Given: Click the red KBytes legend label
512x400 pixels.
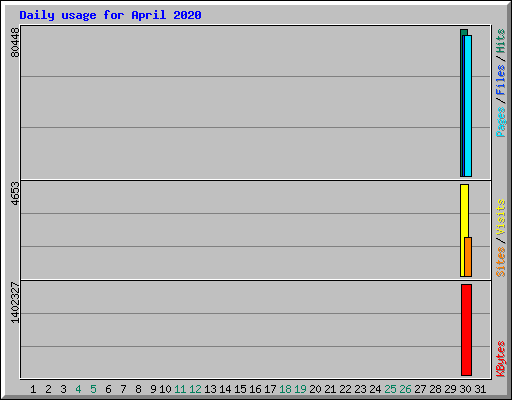Looking at the screenshot, I should [501, 359].
